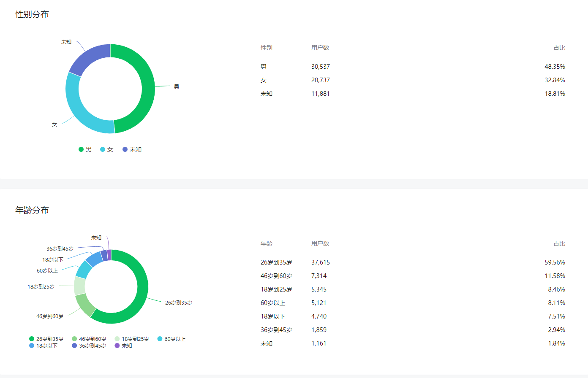The height and width of the screenshot is (378, 588).
Task: Click the pale 18岁到25岁 age segment
Action: (79, 286)
